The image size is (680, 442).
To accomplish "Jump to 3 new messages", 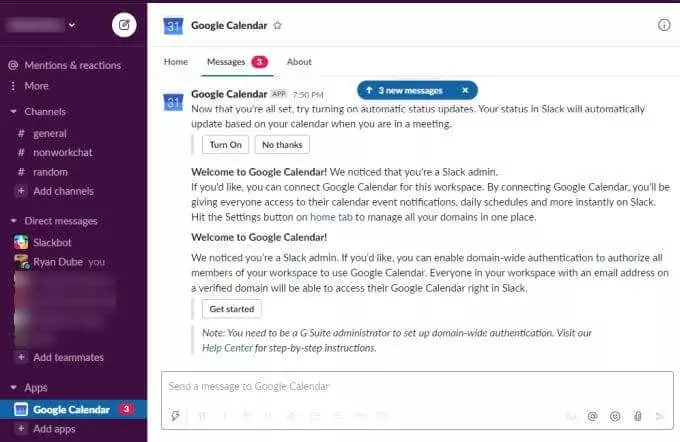I will tap(409, 90).
